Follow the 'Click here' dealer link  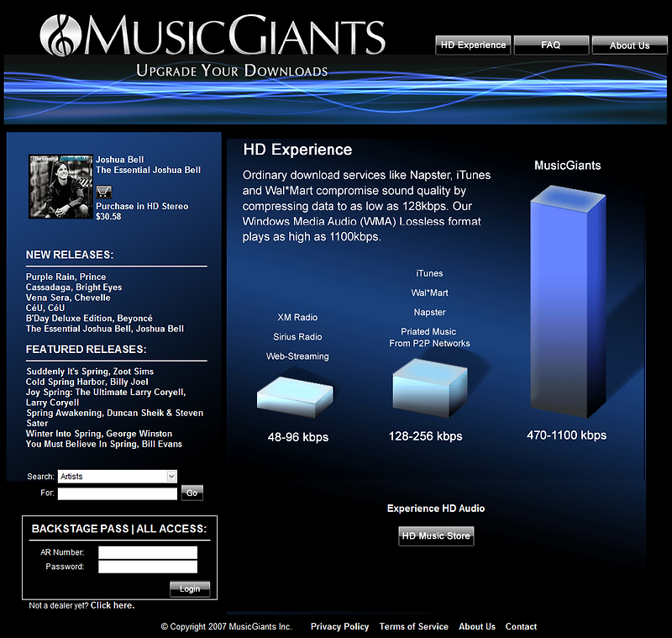[113, 605]
